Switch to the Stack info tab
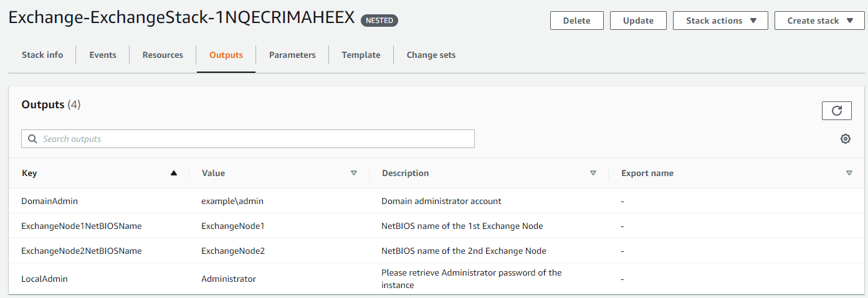This screenshot has height=298, width=868. point(42,55)
